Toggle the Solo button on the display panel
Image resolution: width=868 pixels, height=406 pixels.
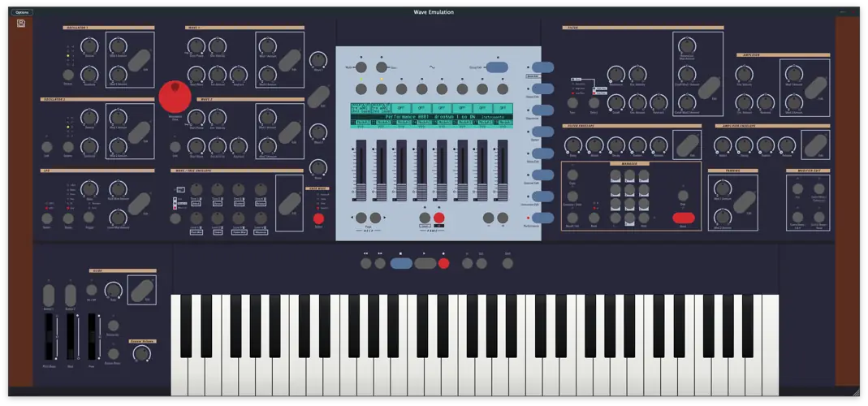[382, 67]
